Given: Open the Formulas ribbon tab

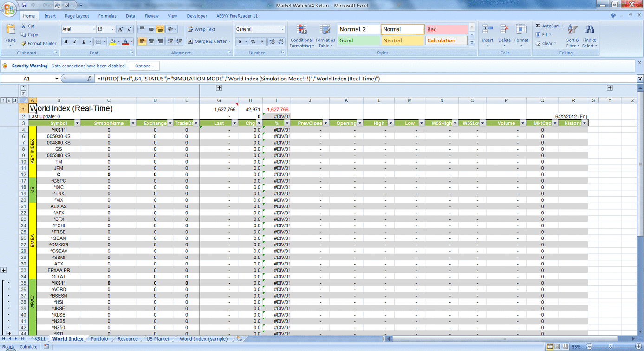Looking at the screenshot, I should [107, 16].
